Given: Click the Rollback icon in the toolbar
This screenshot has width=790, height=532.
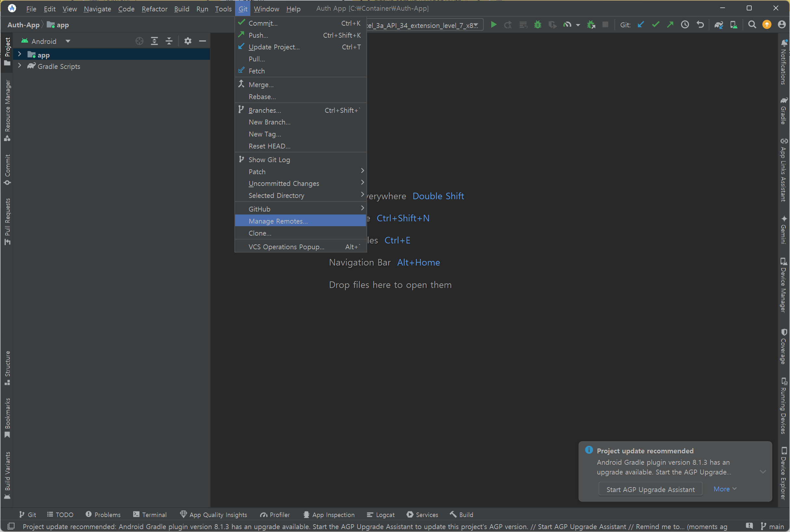Looking at the screenshot, I should click(700, 25).
